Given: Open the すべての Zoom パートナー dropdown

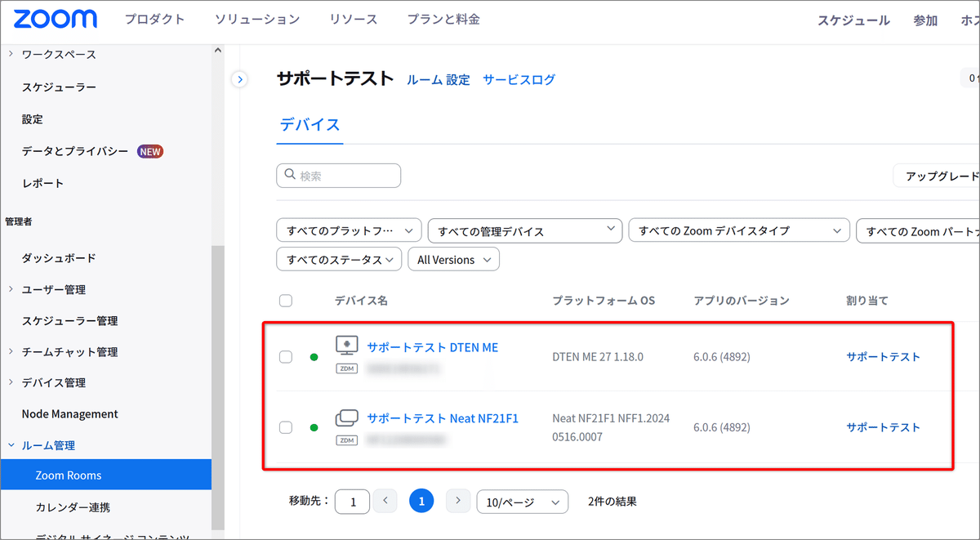Looking at the screenshot, I should [918, 230].
